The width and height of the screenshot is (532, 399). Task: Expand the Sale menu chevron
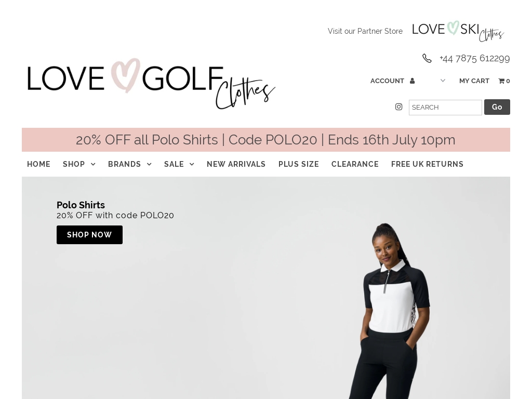pyautogui.click(x=192, y=164)
